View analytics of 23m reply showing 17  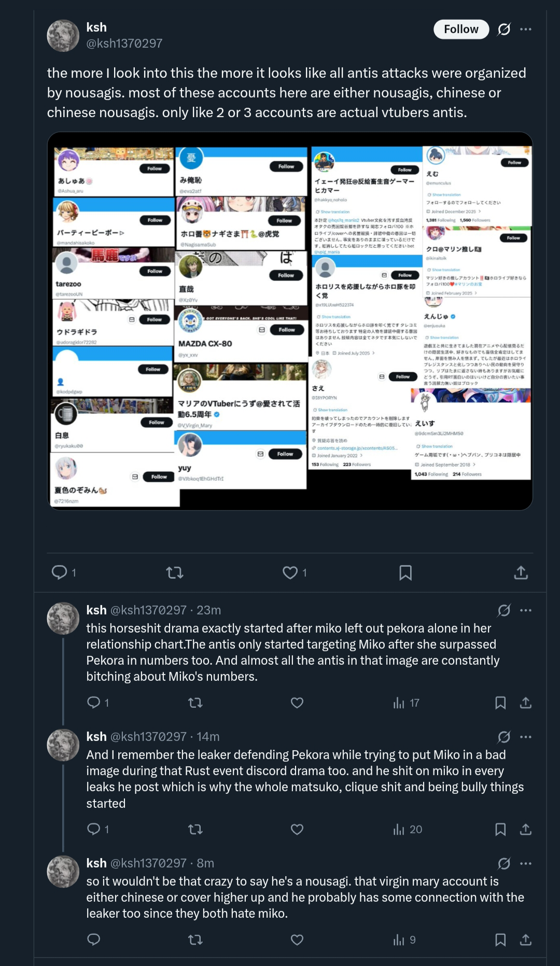tap(406, 703)
